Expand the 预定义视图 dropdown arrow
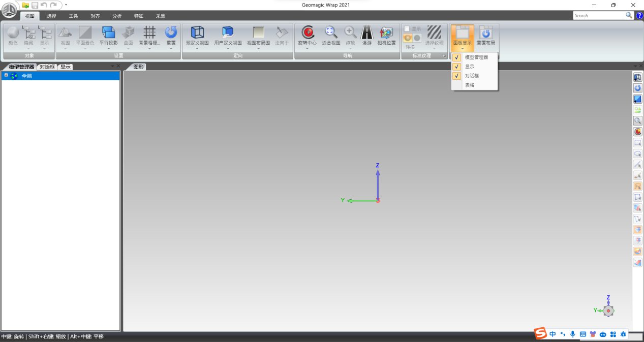The height and width of the screenshot is (342, 644). pyautogui.click(x=197, y=49)
